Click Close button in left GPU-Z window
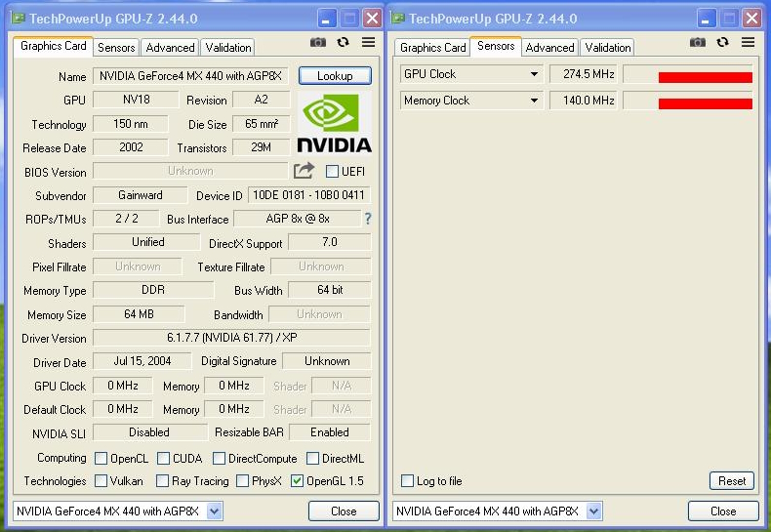 (x=344, y=511)
